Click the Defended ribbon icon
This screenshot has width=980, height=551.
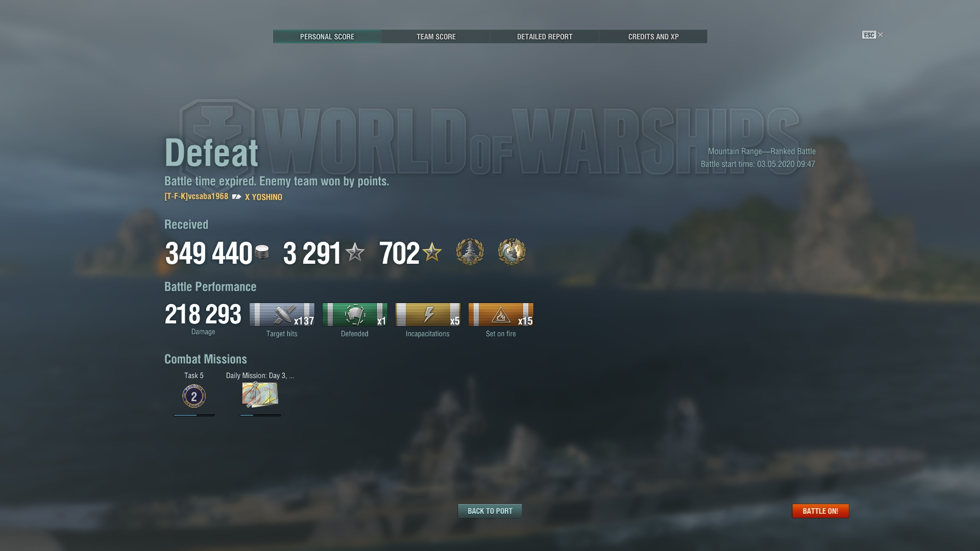click(x=355, y=314)
